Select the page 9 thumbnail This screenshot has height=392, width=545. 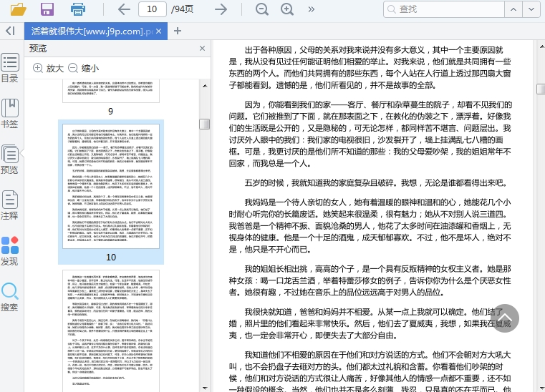pos(111,91)
